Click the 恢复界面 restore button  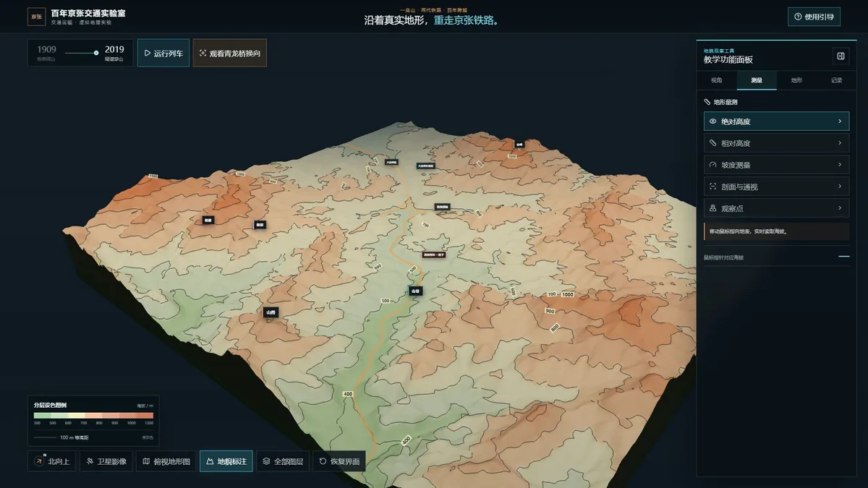pos(339,461)
